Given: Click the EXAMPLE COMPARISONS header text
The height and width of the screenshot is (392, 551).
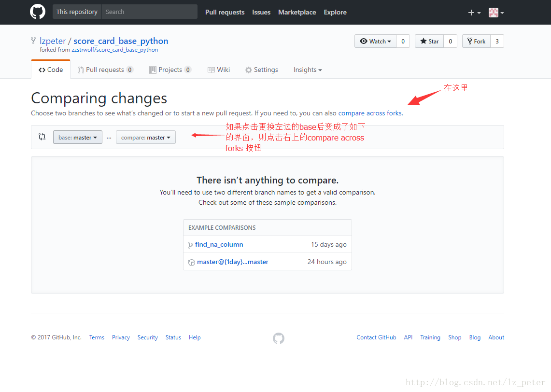Looking at the screenshot, I should point(222,227).
